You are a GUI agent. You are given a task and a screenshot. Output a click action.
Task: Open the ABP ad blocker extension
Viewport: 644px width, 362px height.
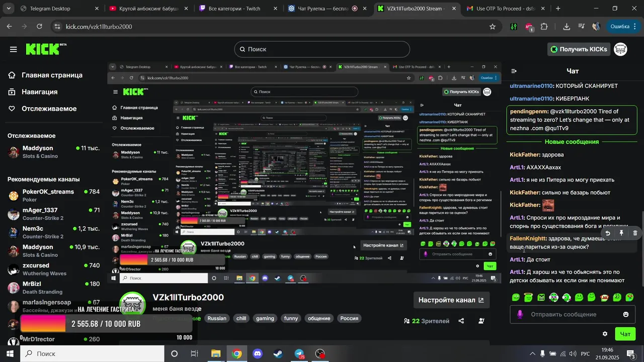pyautogui.click(x=529, y=27)
